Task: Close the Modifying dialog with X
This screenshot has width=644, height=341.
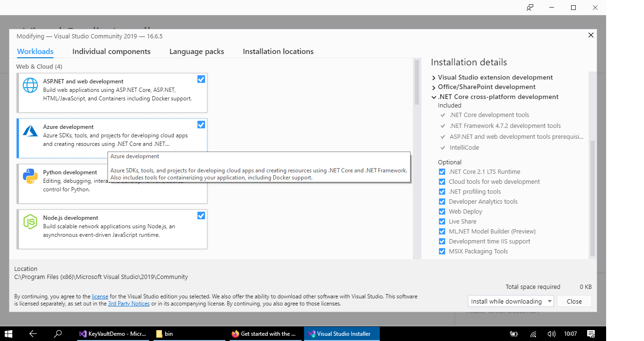Action: [590, 35]
